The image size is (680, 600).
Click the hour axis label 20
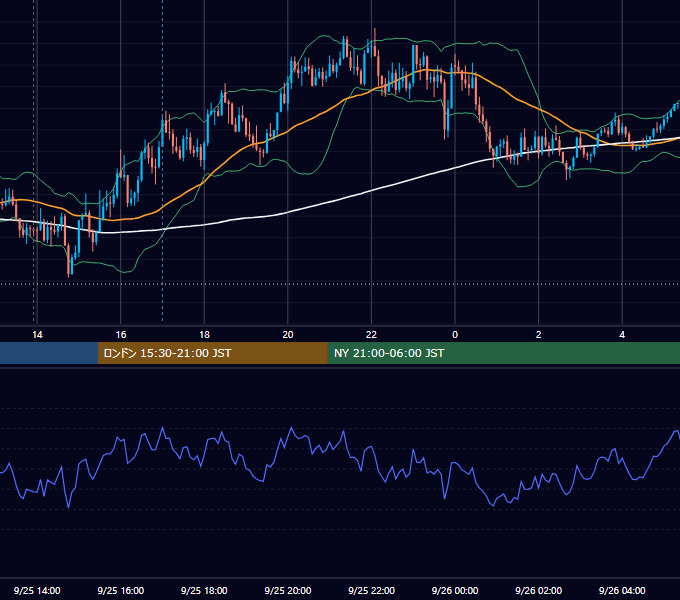pos(288,335)
